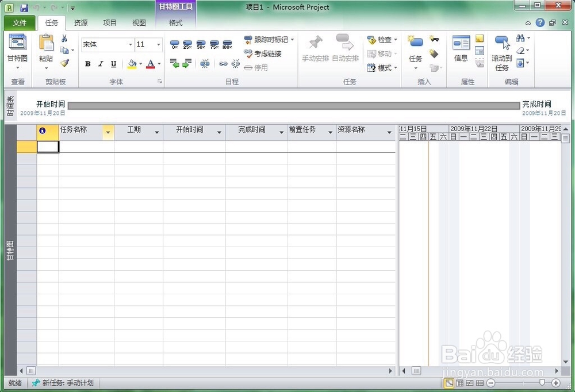
Task: Switch to the 视图 (View) tab
Action: (x=139, y=23)
